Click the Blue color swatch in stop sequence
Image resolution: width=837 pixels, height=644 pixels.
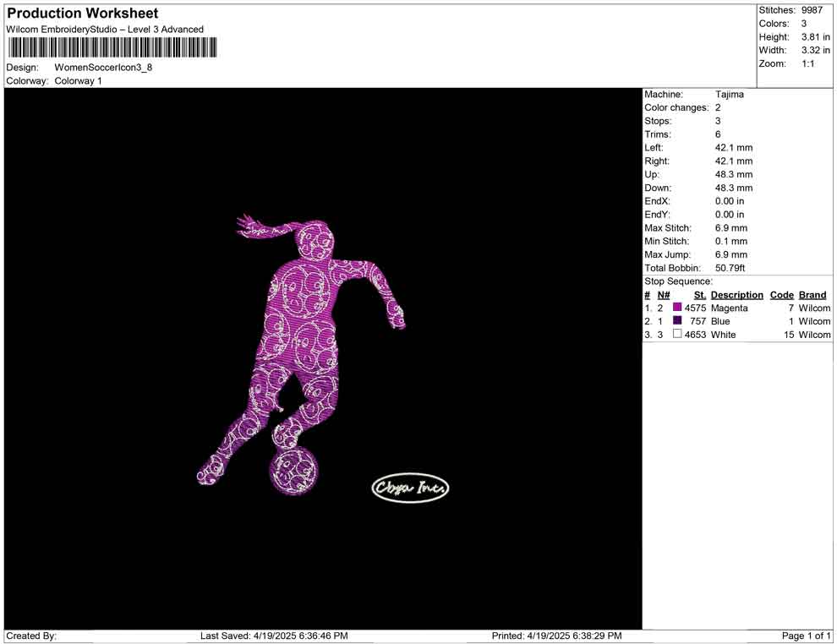coord(677,320)
